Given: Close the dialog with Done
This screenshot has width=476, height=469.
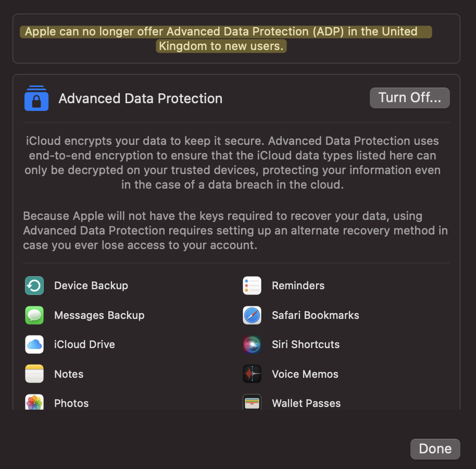Looking at the screenshot, I should [x=435, y=449].
